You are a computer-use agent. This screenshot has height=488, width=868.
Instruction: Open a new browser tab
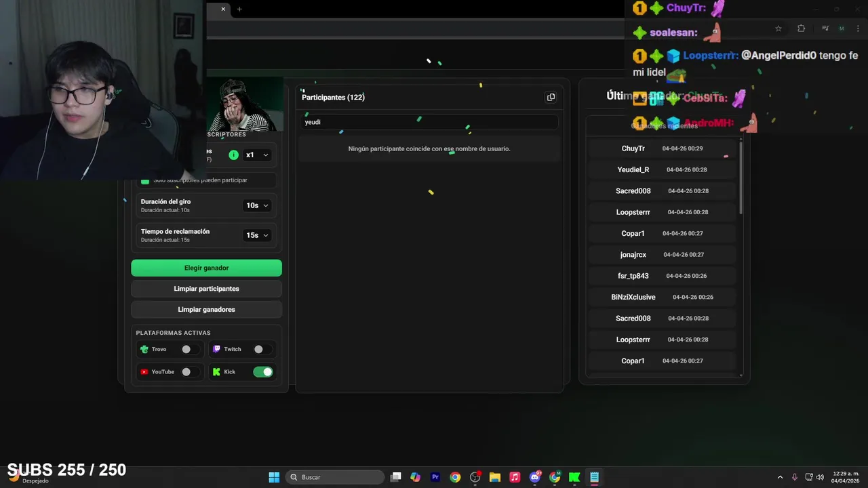tap(239, 9)
